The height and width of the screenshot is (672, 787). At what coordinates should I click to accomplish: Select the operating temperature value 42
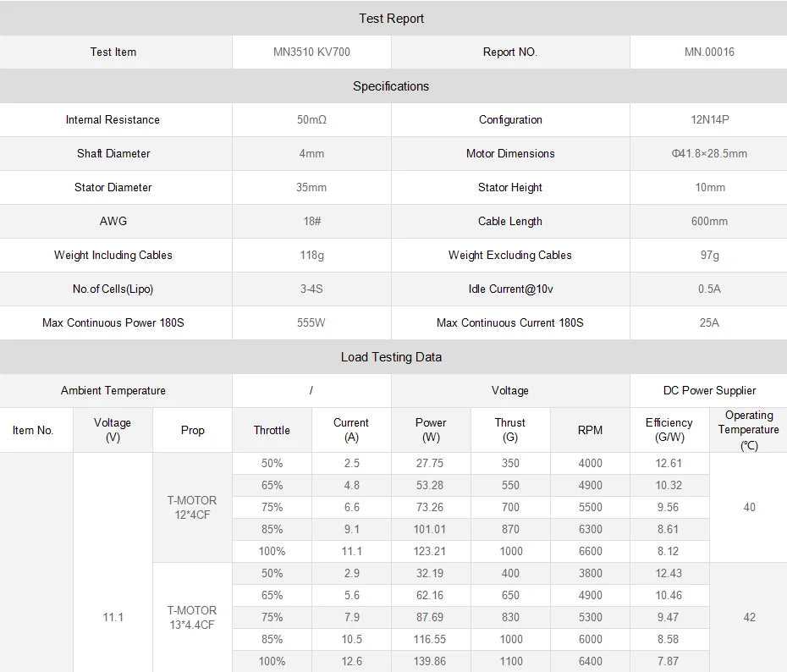point(748,617)
